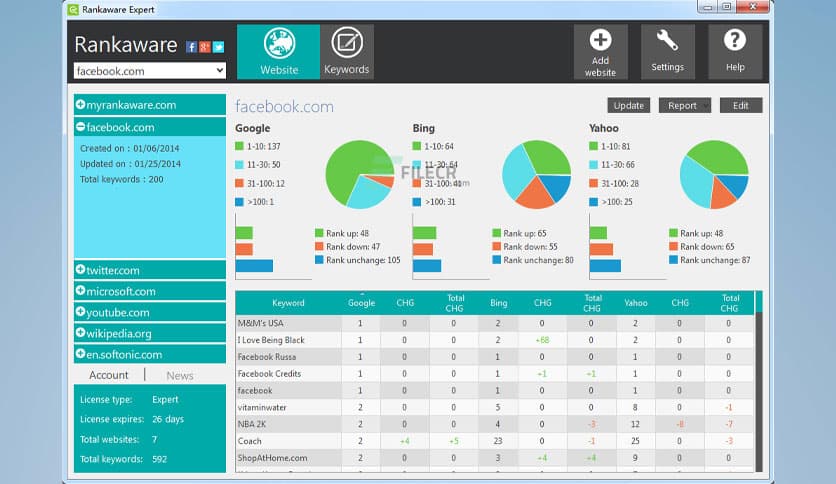836x484 pixels.
Task: Select the ShopAtHome.com keyword row
Action: point(495,458)
